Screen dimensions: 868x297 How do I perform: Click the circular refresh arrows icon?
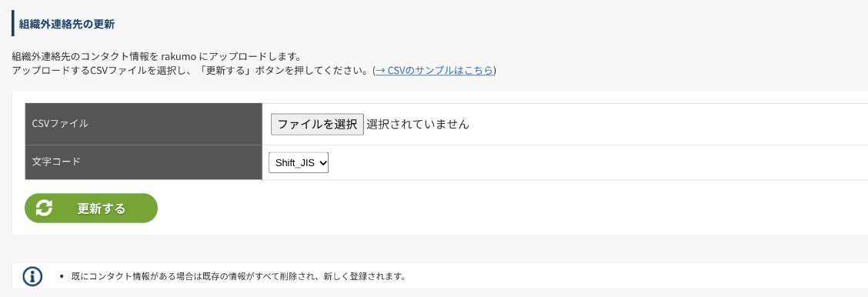[45, 208]
